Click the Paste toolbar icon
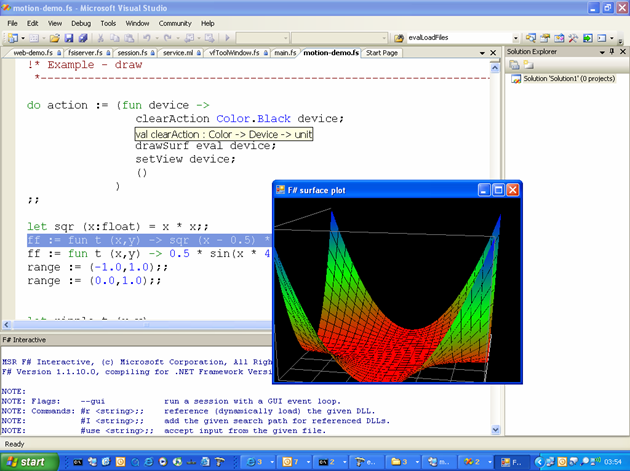Image resolution: width=630 pixels, height=471 pixels. pos(129,38)
